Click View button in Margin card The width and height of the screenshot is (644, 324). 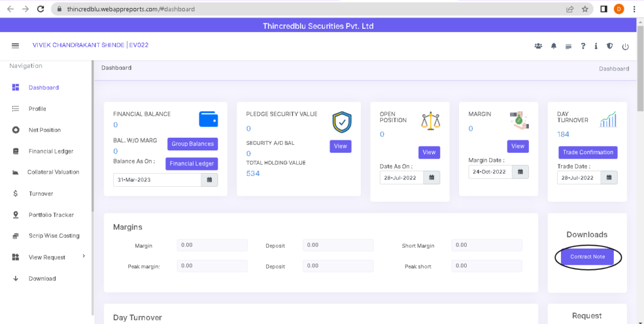coord(518,146)
